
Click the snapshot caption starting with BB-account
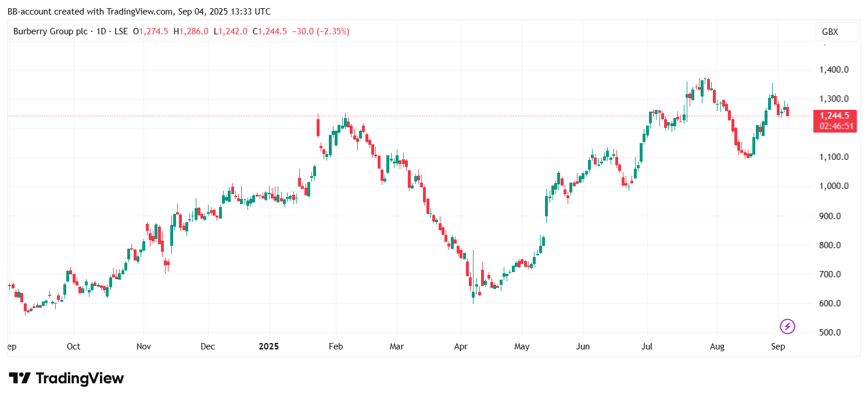coord(139,12)
